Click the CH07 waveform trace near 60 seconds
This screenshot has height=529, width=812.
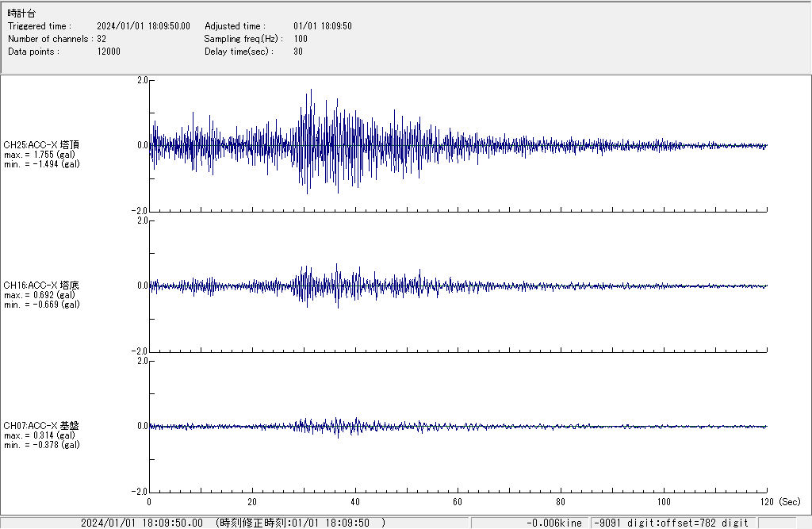pyautogui.click(x=458, y=426)
